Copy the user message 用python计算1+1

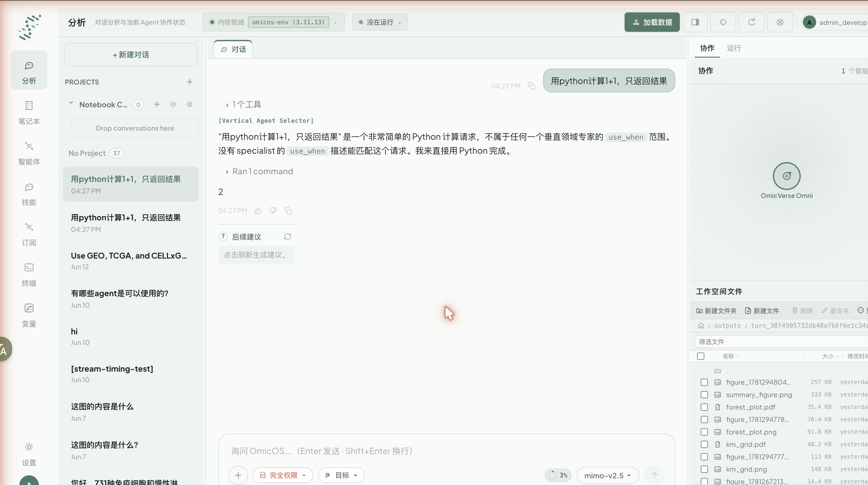531,86
